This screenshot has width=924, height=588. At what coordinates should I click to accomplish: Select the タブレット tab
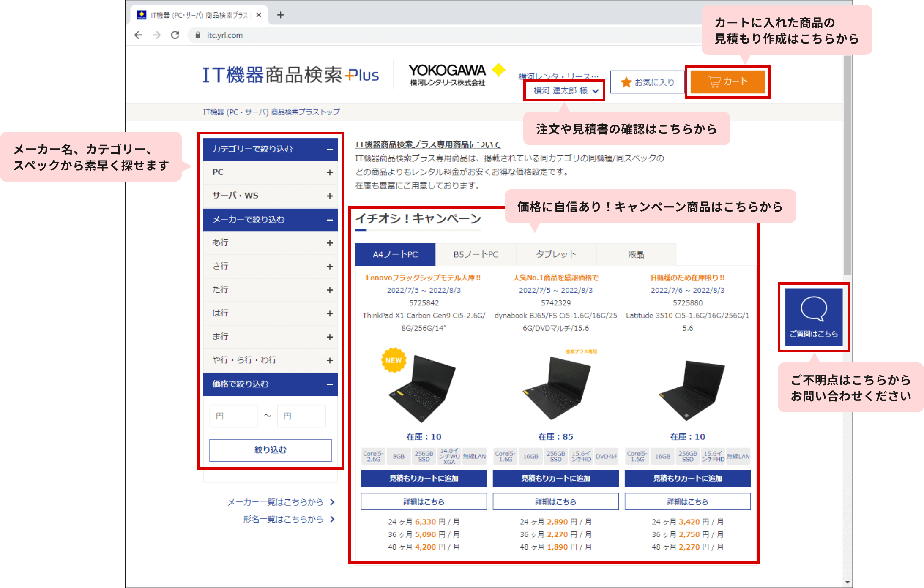556,254
